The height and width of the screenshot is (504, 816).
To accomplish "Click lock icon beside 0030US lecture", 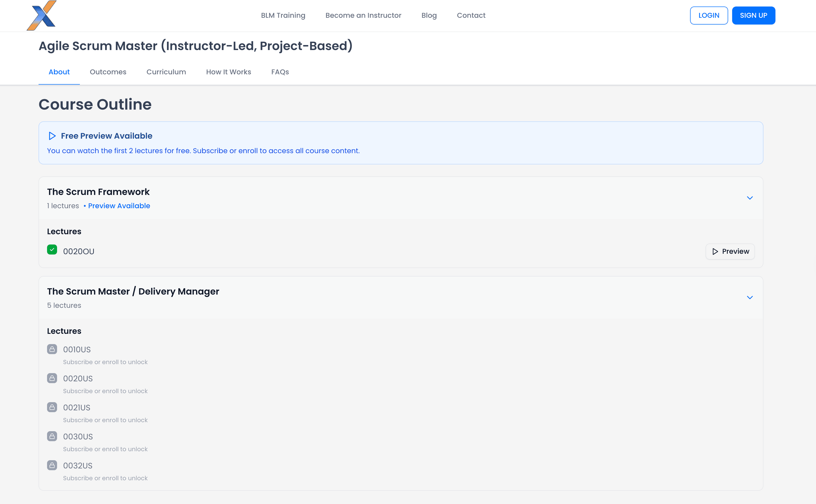I will [x=52, y=436].
